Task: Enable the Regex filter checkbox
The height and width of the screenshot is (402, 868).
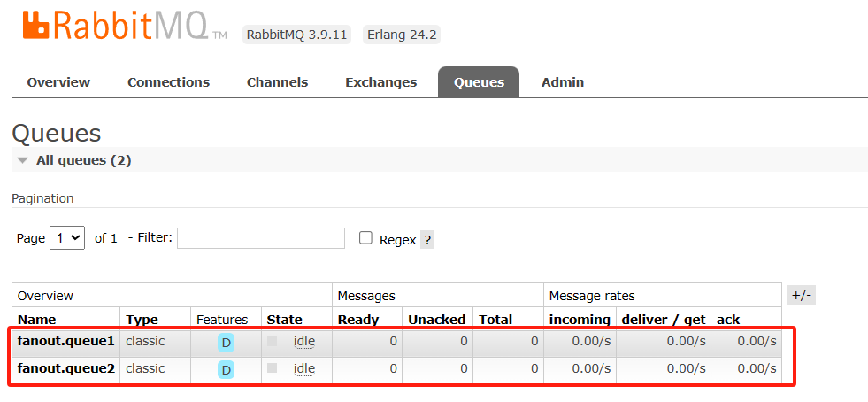Action: [x=365, y=238]
